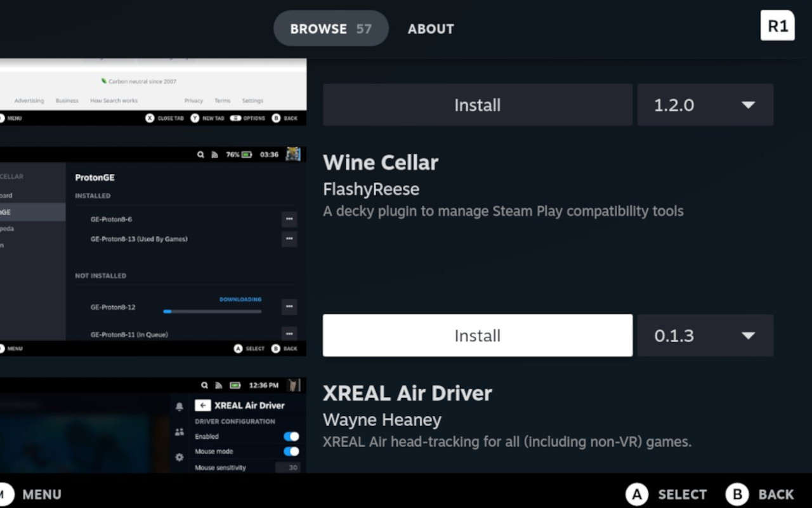
Task: Click the back arrow beside XREAL Air Driver
Action: 203,405
